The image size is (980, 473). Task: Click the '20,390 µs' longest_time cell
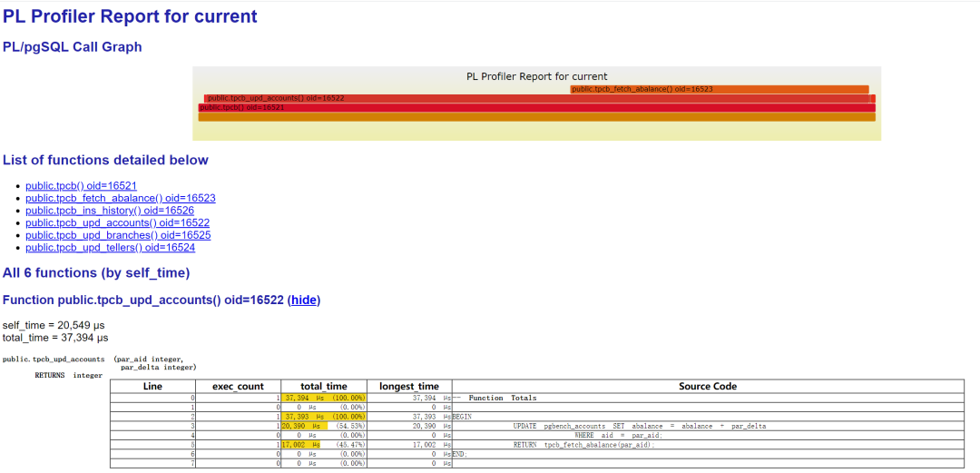[409, 426]
